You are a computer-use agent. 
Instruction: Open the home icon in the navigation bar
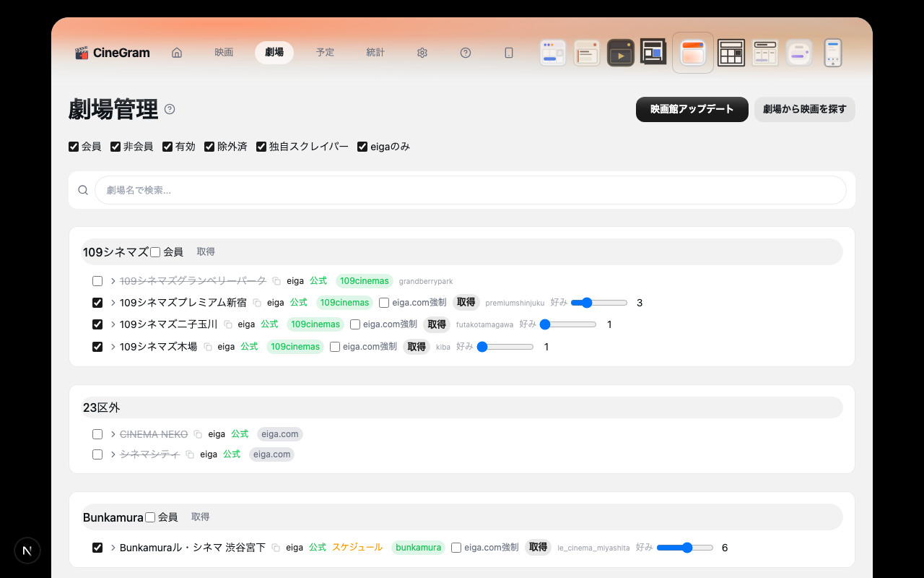point(177,52)
